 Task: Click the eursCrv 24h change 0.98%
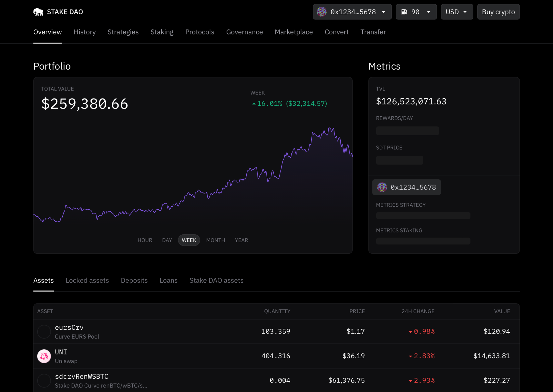pos(422,331)
